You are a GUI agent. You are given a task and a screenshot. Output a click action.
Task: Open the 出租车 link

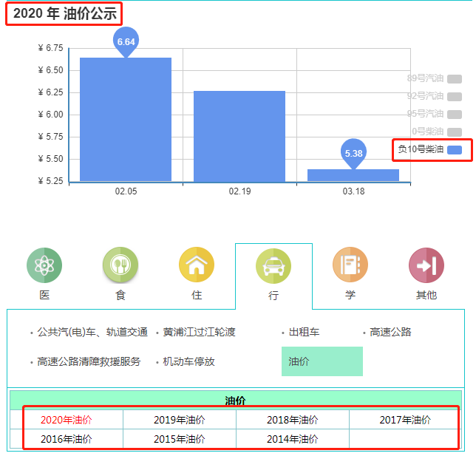coord(304,332)
